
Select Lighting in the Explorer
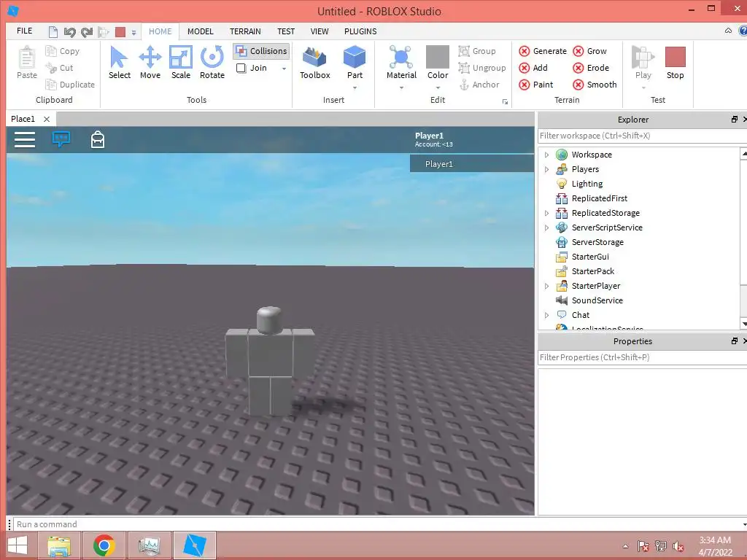587,184
